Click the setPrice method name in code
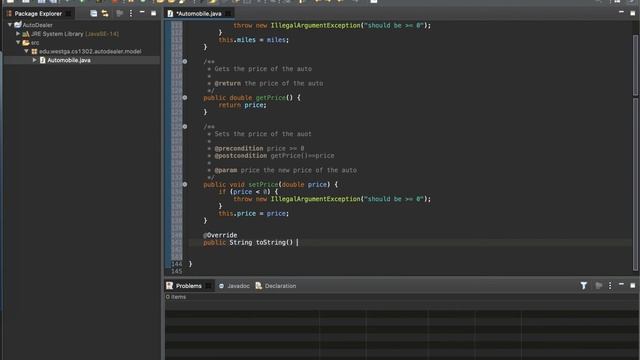Image resolution: width=640 pixels, height=360 pixels. (x=263, y=184)
